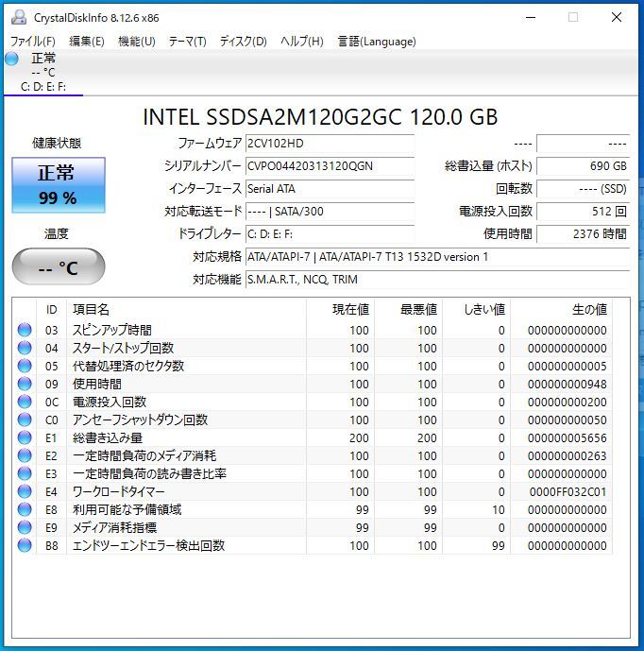Viewport: 644px width, 651px height.
Task: Click status orb for E8 利用可能な予備領域 row
Action: pyautogui.click(x=25, y=509)
